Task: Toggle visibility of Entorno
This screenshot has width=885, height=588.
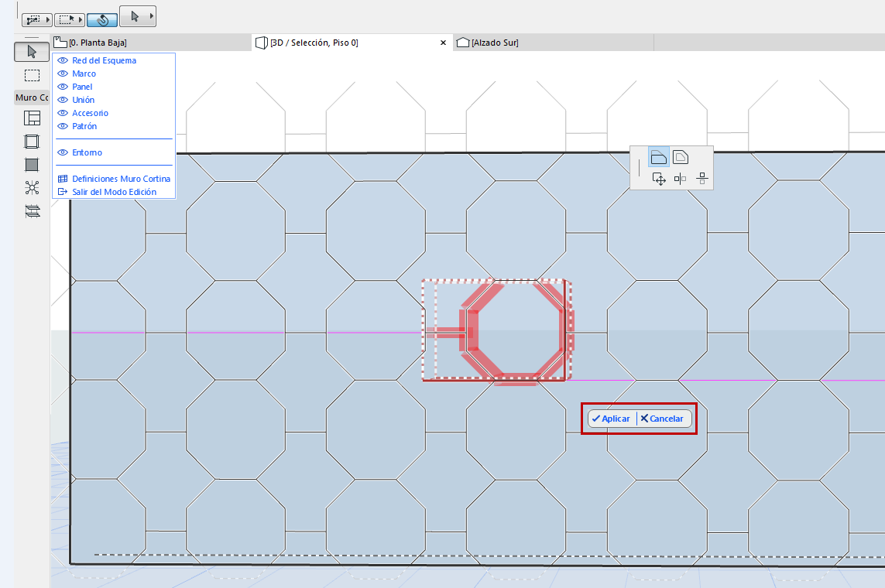Action: tap(62, 152)
